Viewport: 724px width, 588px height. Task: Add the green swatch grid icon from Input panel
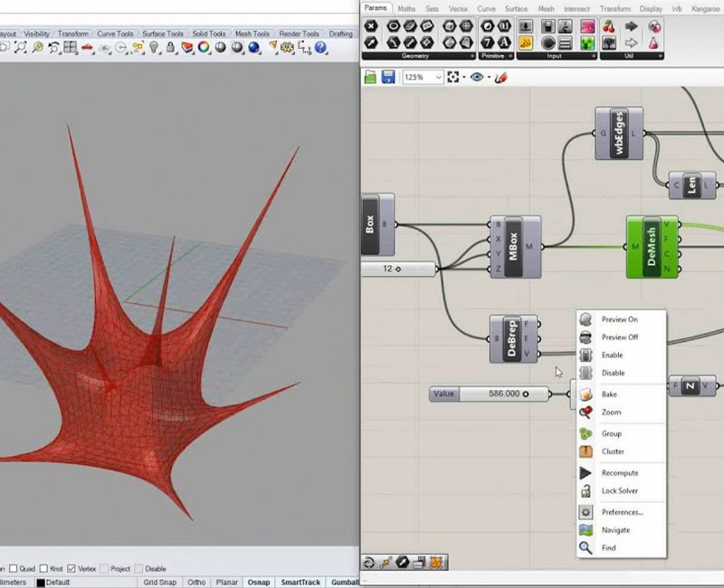[x=587, y=43]
